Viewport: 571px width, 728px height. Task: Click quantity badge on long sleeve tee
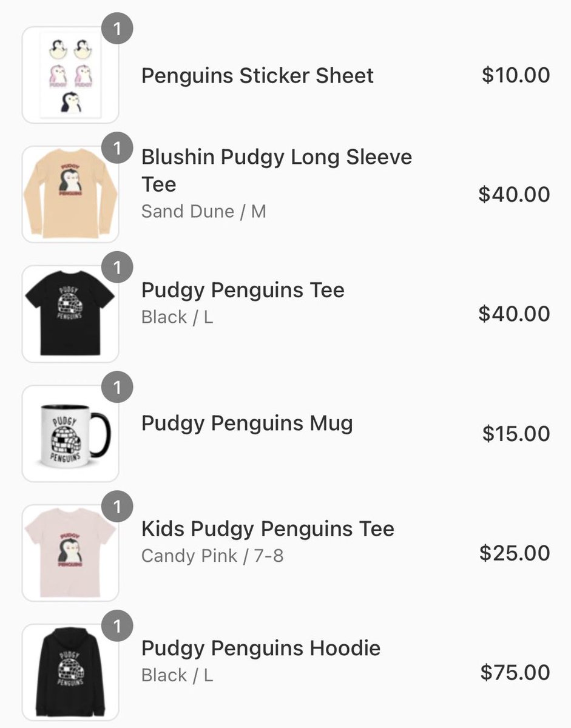117,148
